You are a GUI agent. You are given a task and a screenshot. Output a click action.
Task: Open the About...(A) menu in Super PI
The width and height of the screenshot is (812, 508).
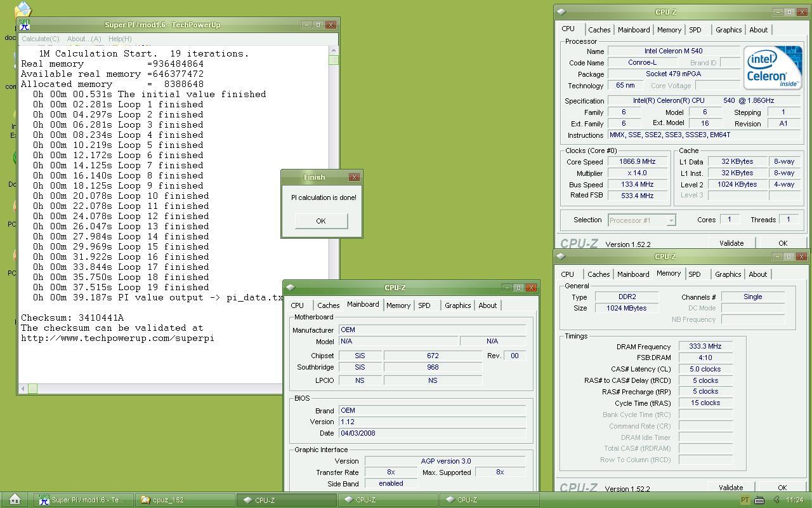click(84, 39)
